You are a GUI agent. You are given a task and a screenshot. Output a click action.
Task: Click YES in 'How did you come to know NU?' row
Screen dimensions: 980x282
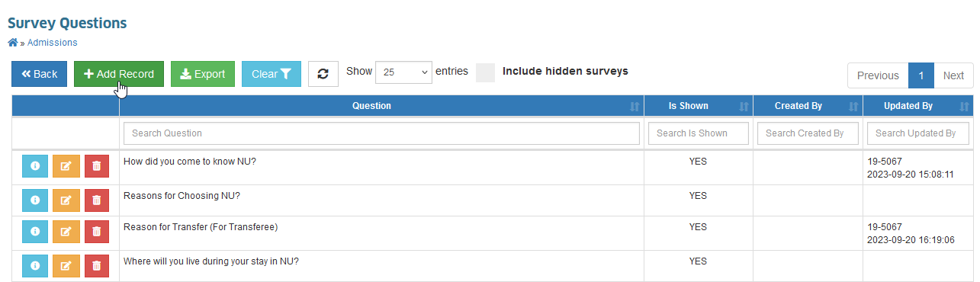coord(698,162)
